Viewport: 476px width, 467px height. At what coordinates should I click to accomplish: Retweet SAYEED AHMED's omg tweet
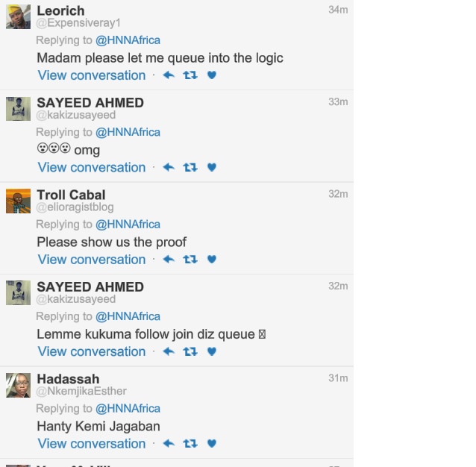point(190,167)
